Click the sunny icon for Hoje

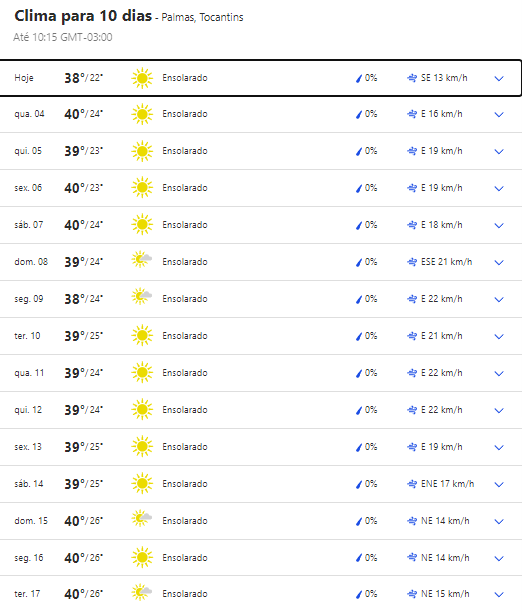(x=142, y=78)
